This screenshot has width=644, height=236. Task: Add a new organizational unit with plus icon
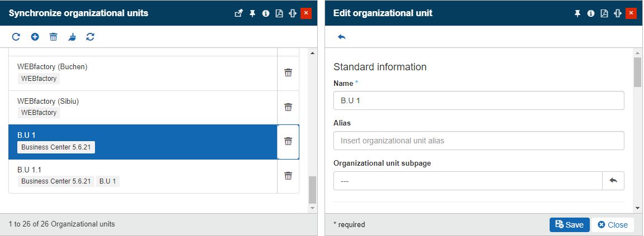(x=35, y=37)
